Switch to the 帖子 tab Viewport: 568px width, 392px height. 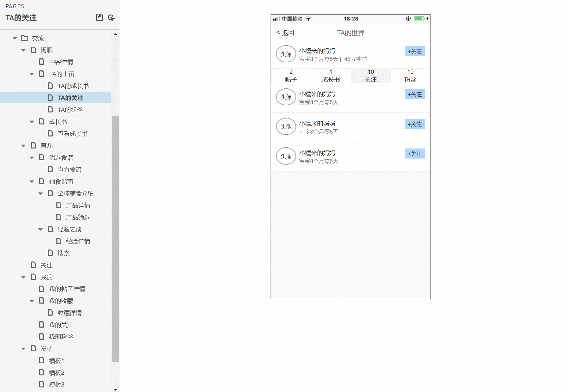tap(291, 76)
